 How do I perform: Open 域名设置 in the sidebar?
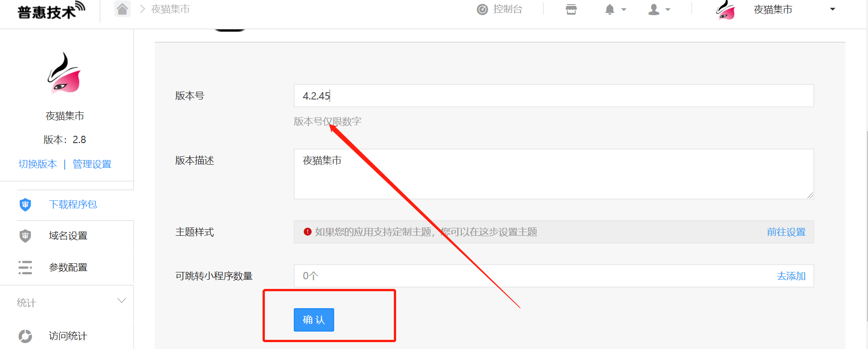tap(68, 236)
